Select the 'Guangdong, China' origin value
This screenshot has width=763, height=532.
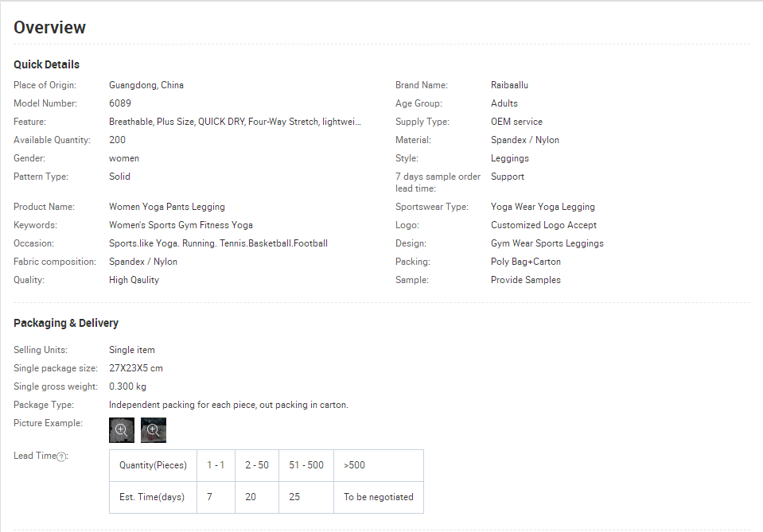[146, 85]
